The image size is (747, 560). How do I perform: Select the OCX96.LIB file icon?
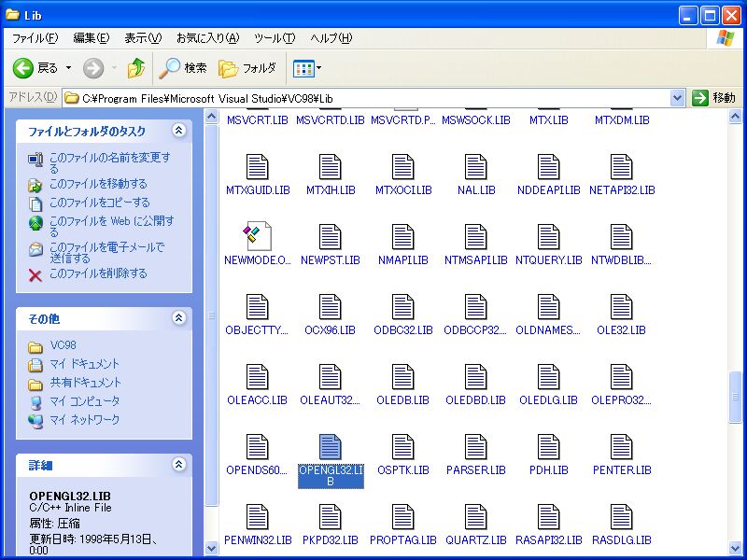click(x=331, y=307)
